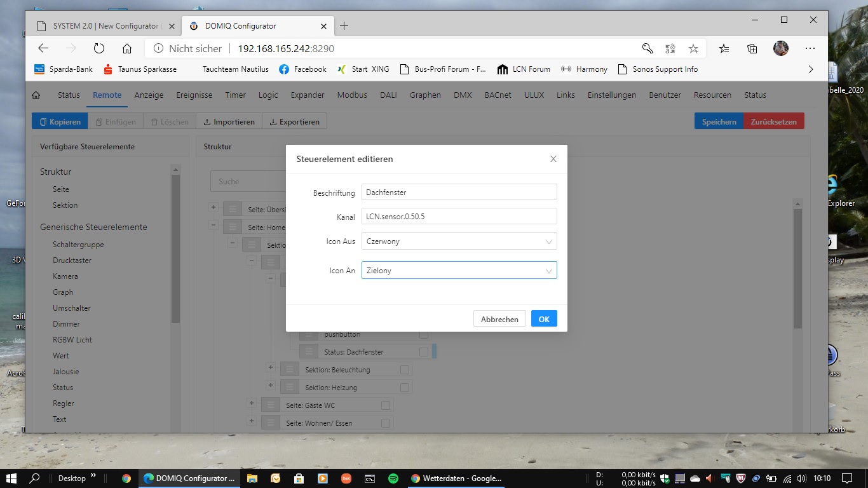
Task: Open File Explorer from the taskbar
Action: pos(252,478)
